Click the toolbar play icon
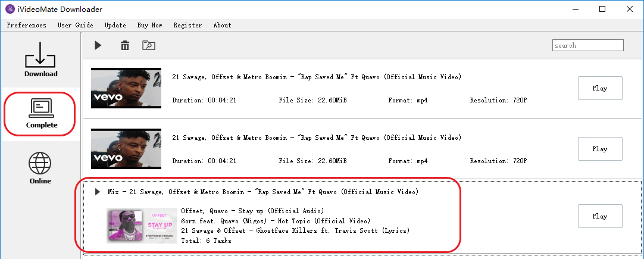This screenshot has width=644, height=259. coord(98,45)
